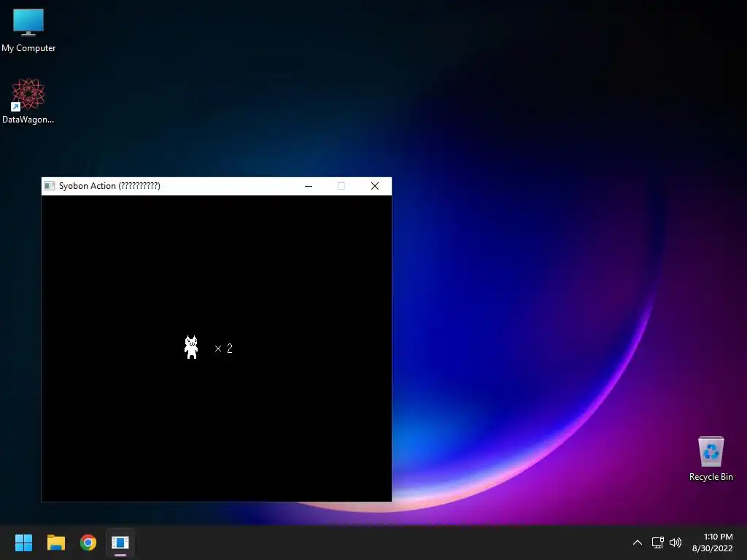Launch File Explorer from the taskbar
The width and height of the screenshot is (747, 560).
click(55, 542)
